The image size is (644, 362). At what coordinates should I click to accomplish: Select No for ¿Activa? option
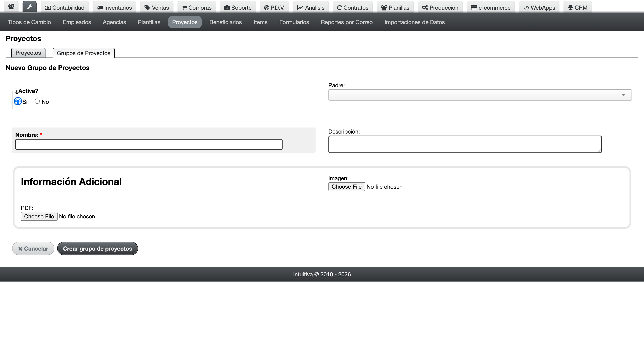pyautogui.click(x=37, y=101)
